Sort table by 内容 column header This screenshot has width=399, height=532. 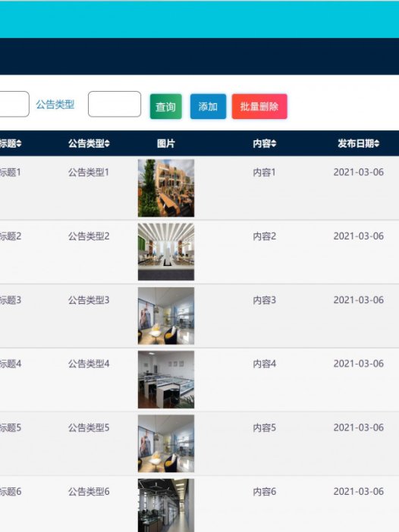(x=265, y=143)
